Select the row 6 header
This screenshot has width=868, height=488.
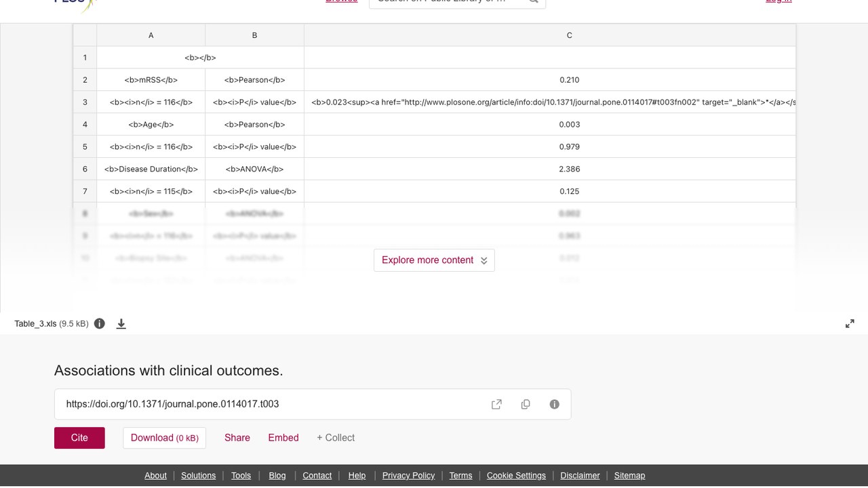(85, 169)
